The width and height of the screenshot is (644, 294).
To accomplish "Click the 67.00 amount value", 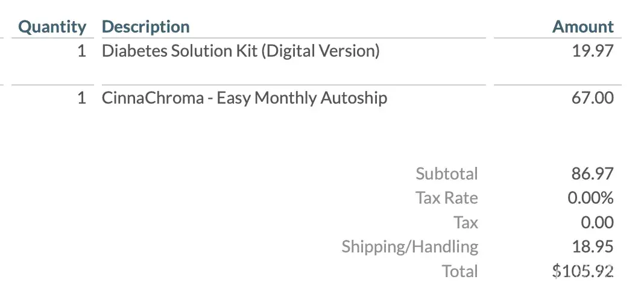I will click(x=592, y=98).
